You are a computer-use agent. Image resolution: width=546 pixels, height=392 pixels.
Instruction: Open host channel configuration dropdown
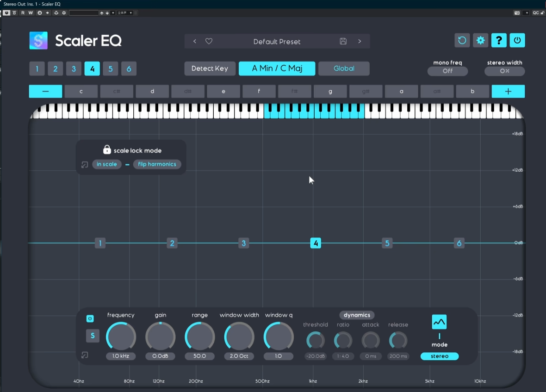tap(125, 13)
